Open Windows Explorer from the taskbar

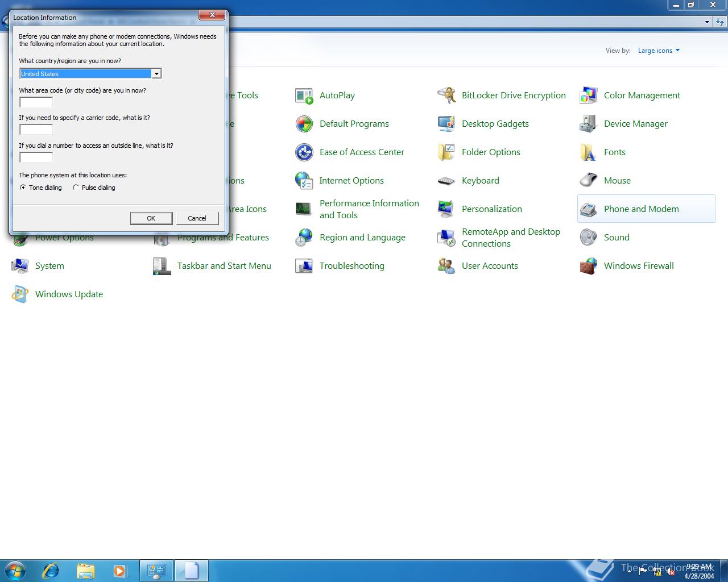pyautogui.click(x=85, y=570)
